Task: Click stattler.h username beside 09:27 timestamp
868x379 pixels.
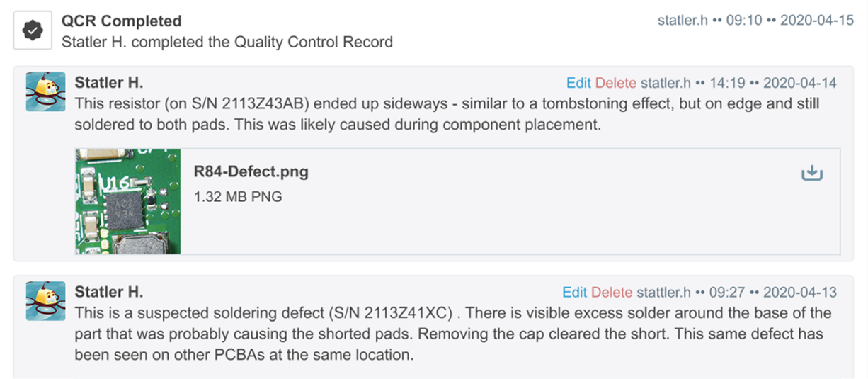Action: tap(663, 292)
